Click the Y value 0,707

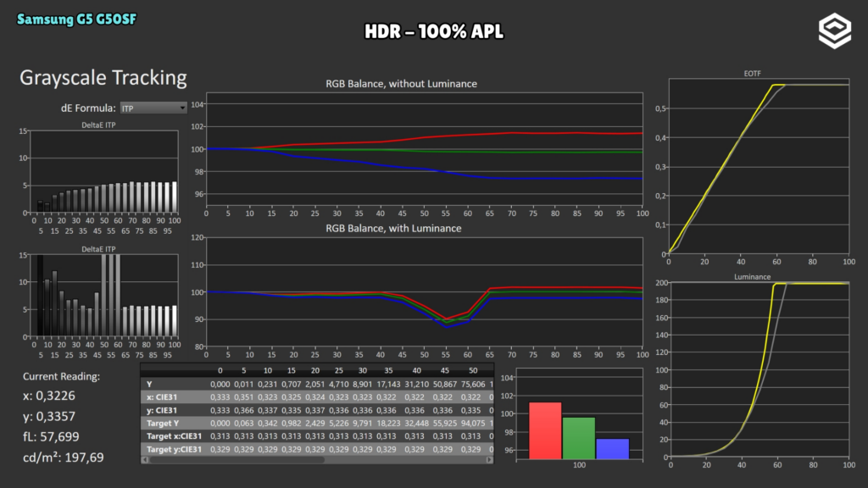point(292,384)
